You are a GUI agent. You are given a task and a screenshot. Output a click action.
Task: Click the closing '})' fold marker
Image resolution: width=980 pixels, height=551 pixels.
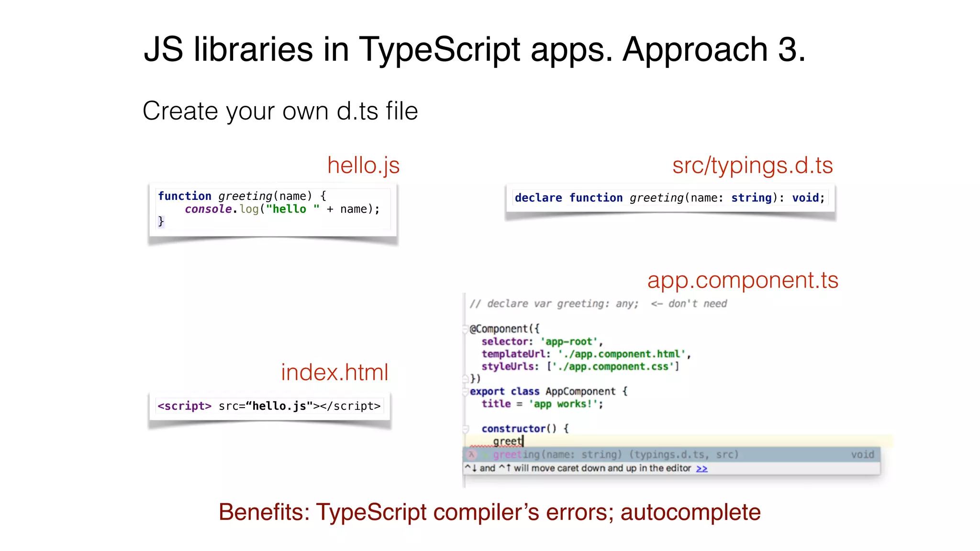coord(465,379)
